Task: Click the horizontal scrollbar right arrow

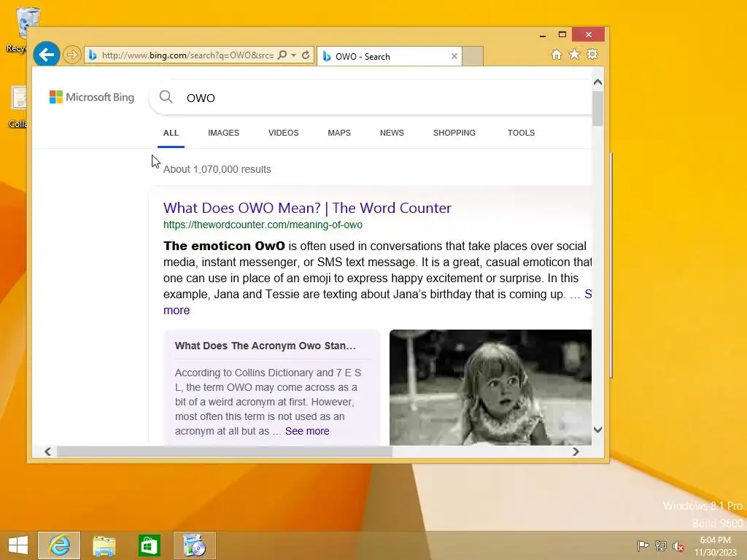Action: pos(576,451)
